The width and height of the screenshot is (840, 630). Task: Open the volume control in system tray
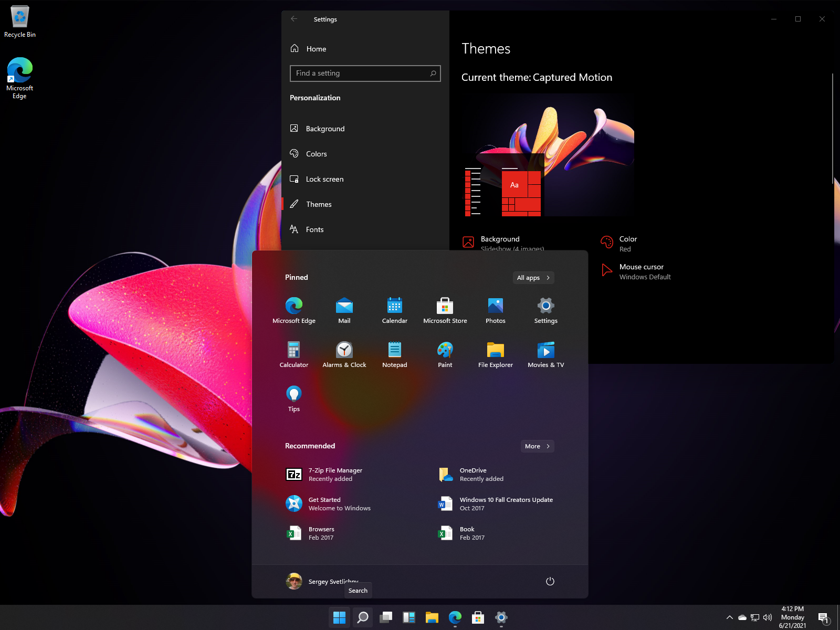tap(768, 617)
